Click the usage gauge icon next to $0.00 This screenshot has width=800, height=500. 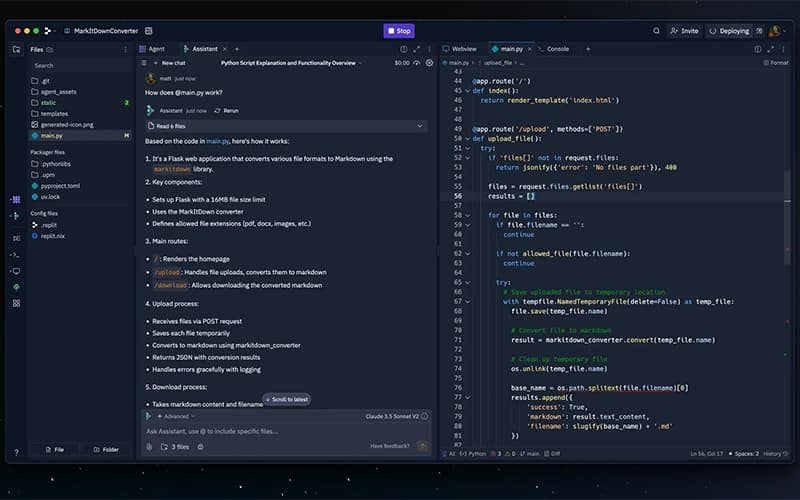click(x=417, y=63)
